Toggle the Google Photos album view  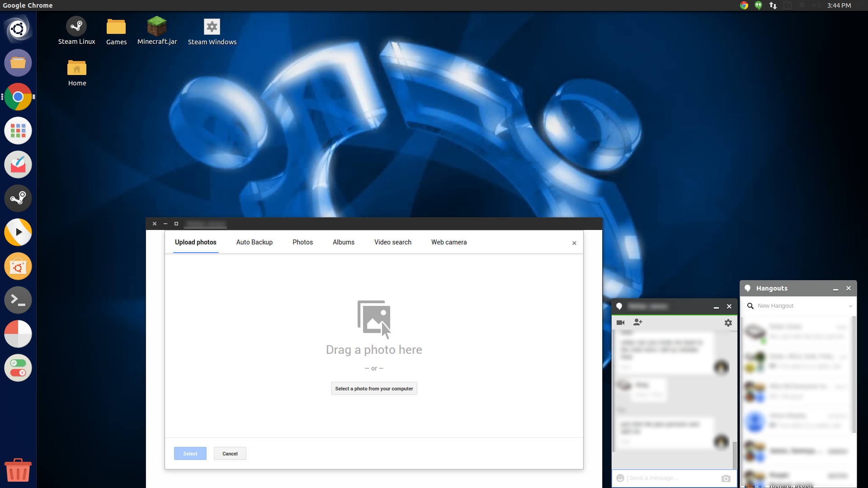coord(344,242)
